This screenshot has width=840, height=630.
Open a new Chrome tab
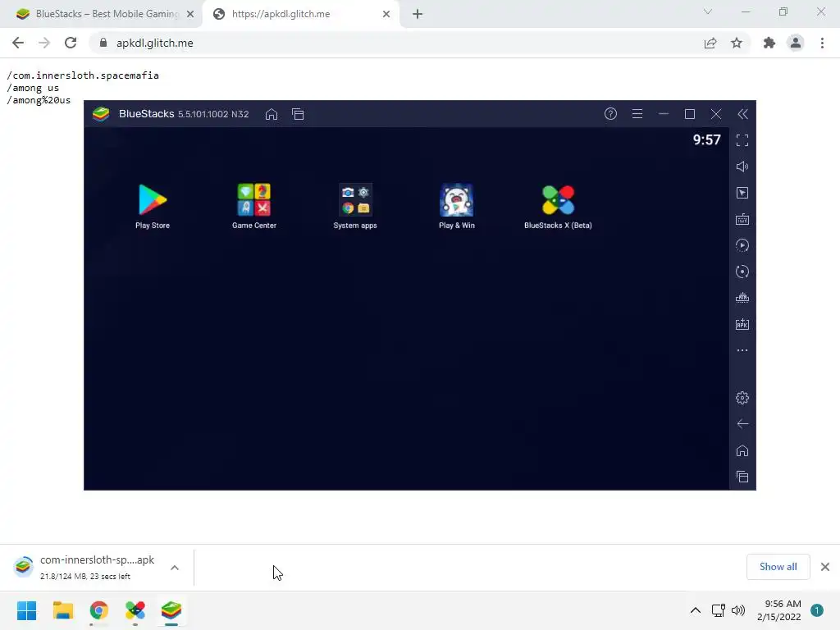418,14
